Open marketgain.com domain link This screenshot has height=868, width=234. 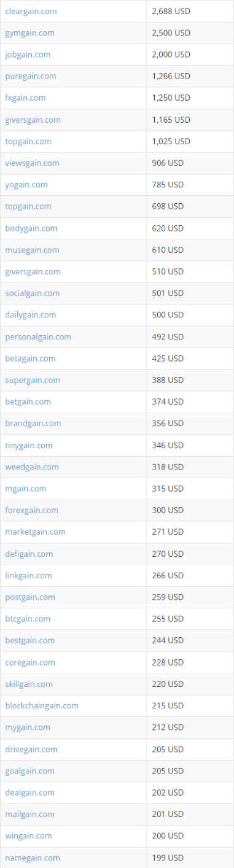(35, 532)
